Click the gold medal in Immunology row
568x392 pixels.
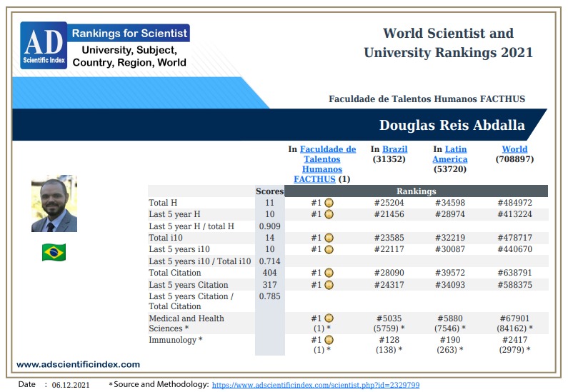(x=329, y=340)
